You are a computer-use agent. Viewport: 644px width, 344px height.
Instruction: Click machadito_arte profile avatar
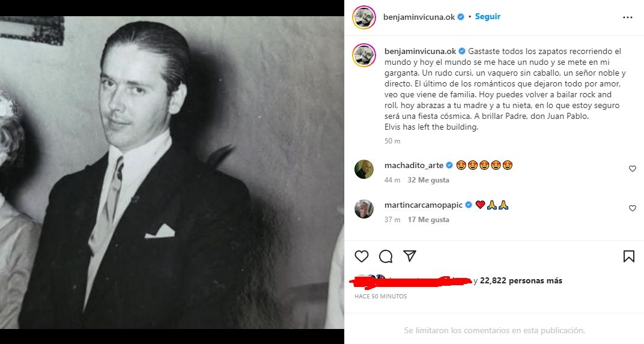pos(364,169)
